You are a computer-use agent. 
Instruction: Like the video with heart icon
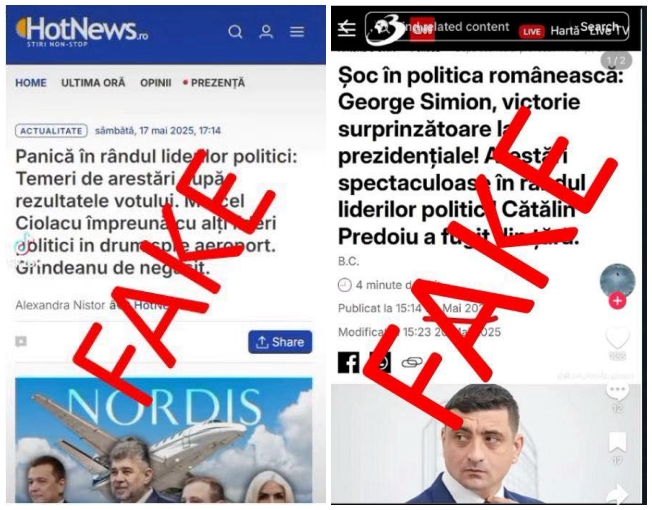pyautogui.click(x=617, y=338)
